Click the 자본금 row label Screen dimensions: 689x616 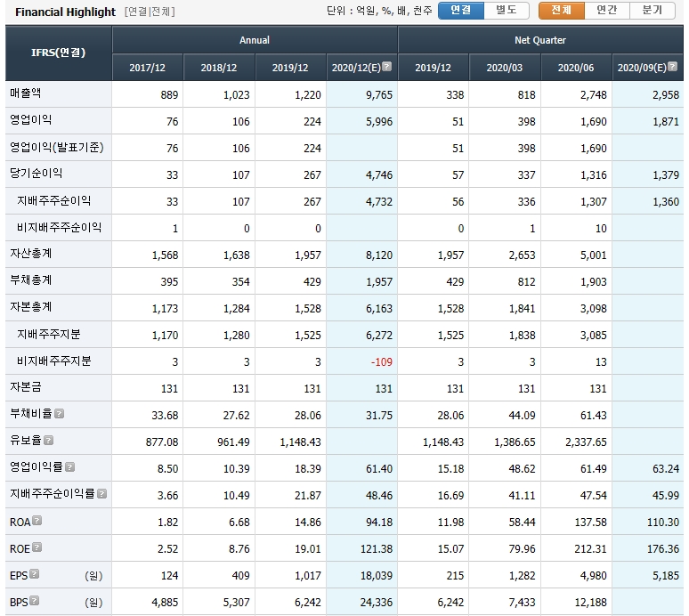(x=26, y=387)
